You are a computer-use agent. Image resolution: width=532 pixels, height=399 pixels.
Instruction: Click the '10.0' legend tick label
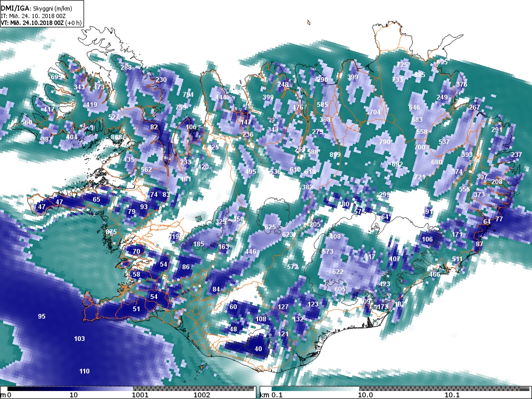coord(366,395)
